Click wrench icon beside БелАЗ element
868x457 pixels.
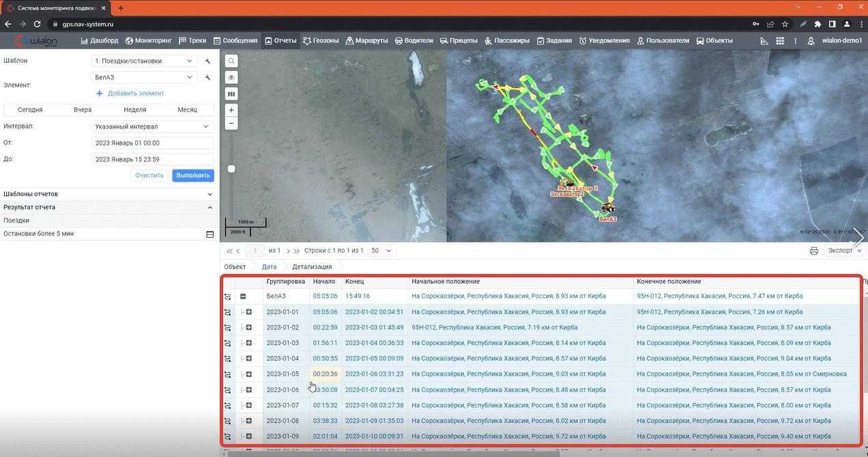point(207,77)
